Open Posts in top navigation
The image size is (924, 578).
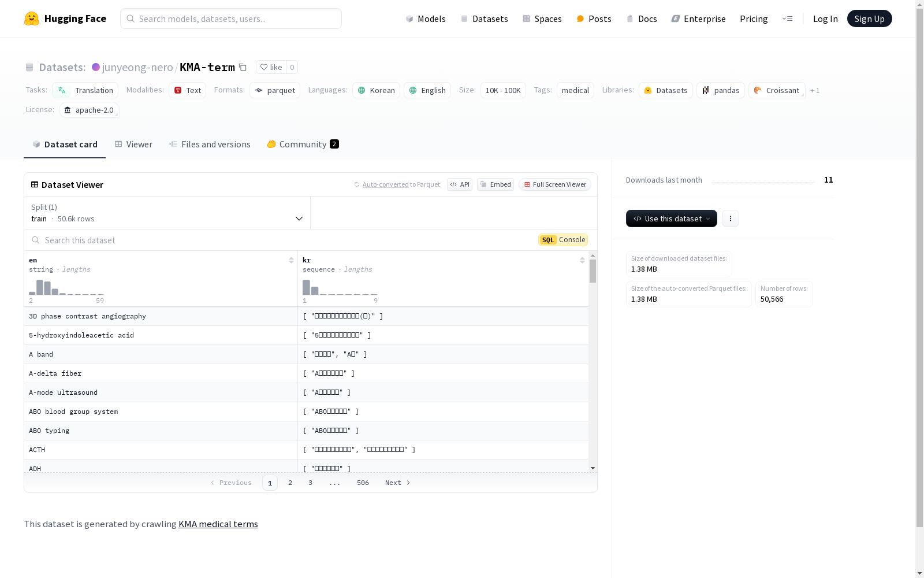pos(594,18)
